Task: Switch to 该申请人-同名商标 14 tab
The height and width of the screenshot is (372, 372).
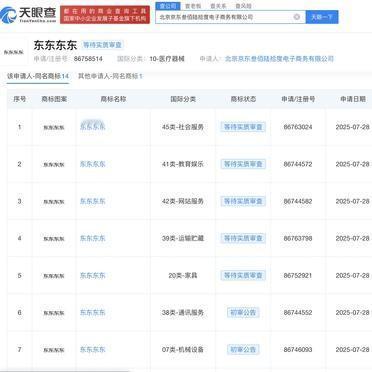Action: point(38,76)
